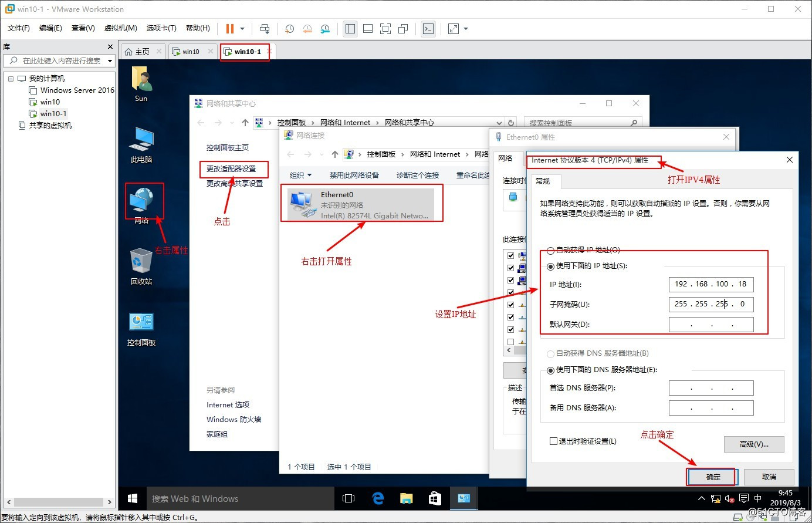The image size is (812, 523).
Task: Expand the stretch display dropdown arrow
Action: (x=466, y=28)
